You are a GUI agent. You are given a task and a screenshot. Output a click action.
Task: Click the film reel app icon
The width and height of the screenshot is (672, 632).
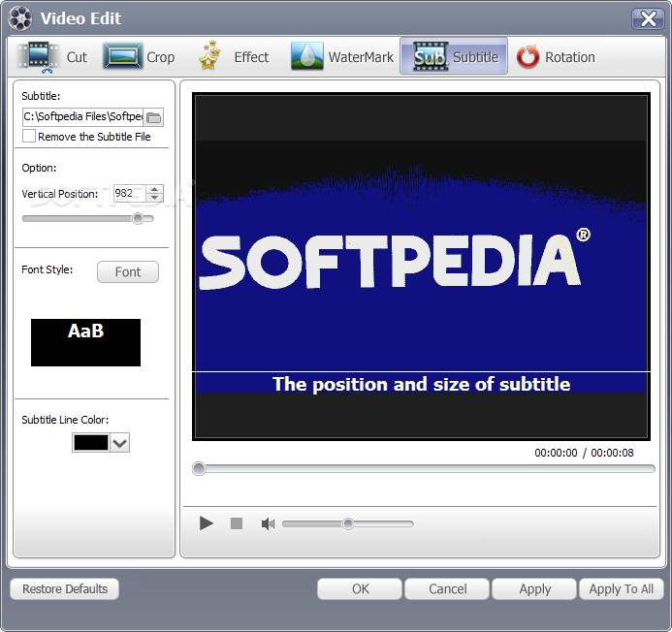coord(20,18)
